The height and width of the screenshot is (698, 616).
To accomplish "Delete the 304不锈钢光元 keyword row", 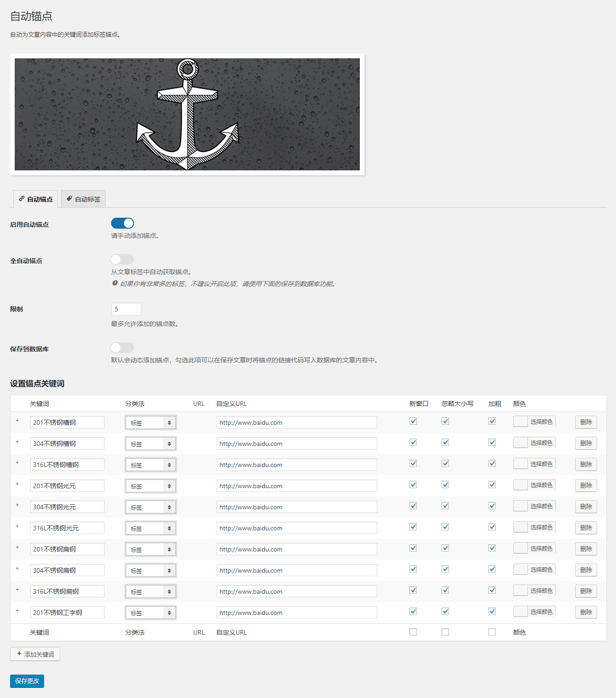I will click(x=586, y=507).
